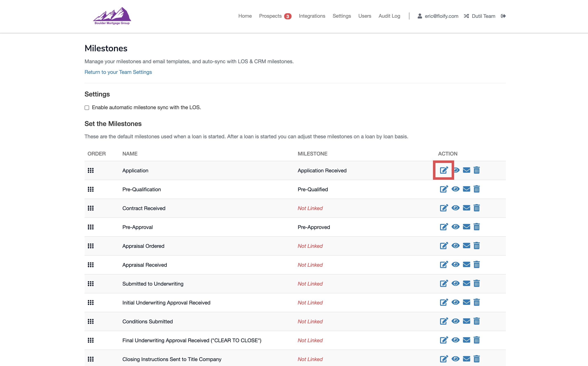Go to Integrations
The image size is (588, 366).
312,16
